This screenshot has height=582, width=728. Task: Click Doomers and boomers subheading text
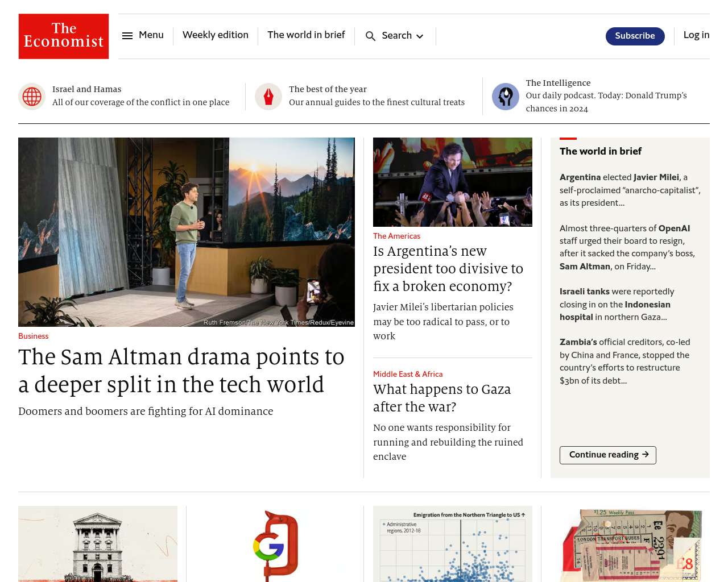(146, 411)
